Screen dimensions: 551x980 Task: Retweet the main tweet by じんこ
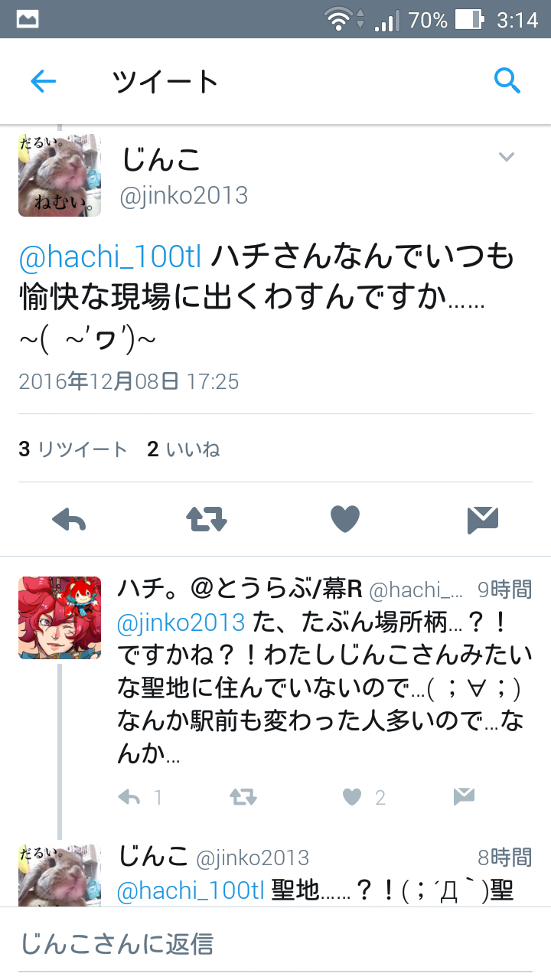click(x=207, y=520)
